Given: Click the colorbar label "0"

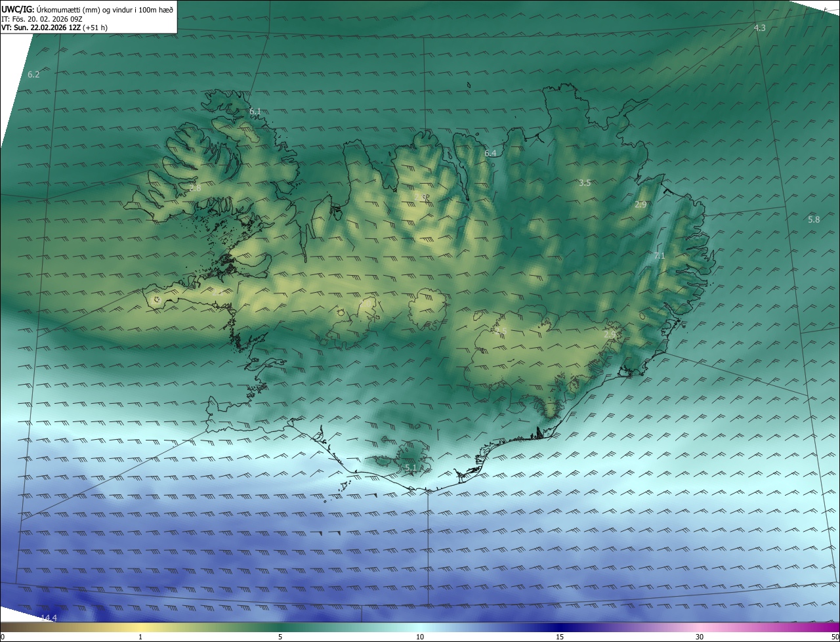Looking at the screenshot, I should coord(3,637).
